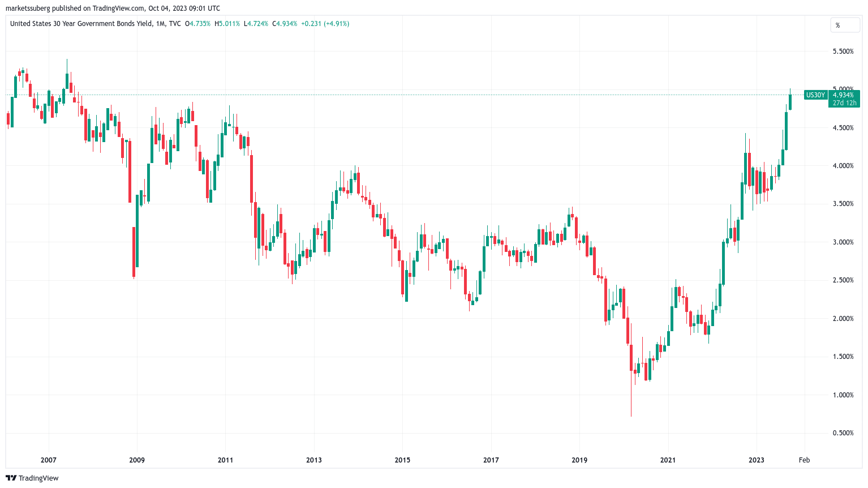Click the 4.934% current price label
This screenshot has height=488, width=868.
tap(844, 95)
